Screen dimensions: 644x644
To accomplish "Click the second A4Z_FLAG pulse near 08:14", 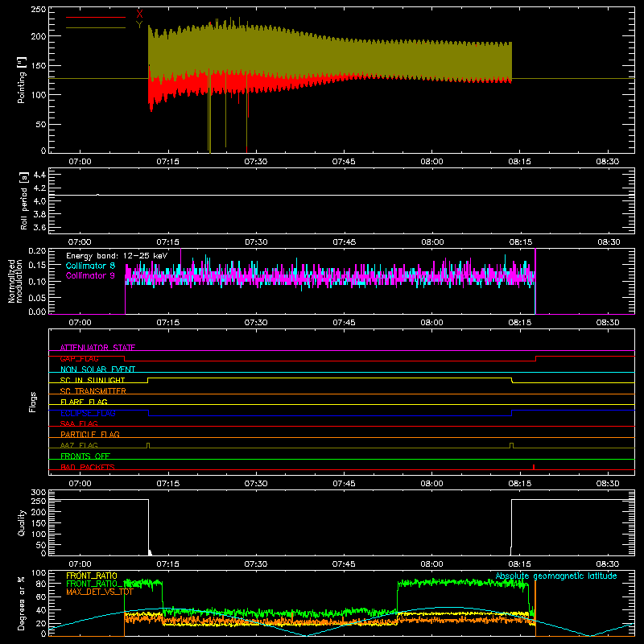I will (x=511, y=445).
